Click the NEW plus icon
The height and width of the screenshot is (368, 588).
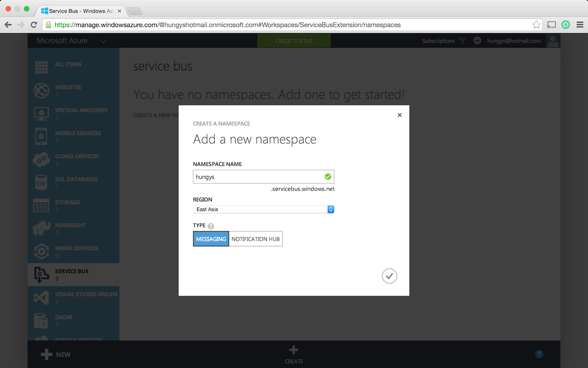(46, 354)
